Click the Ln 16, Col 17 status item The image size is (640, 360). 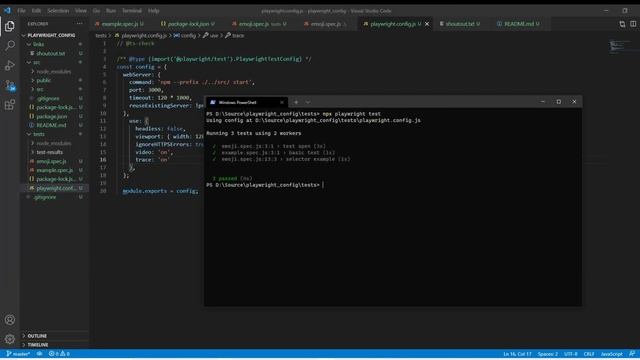[x=517, y=354]
